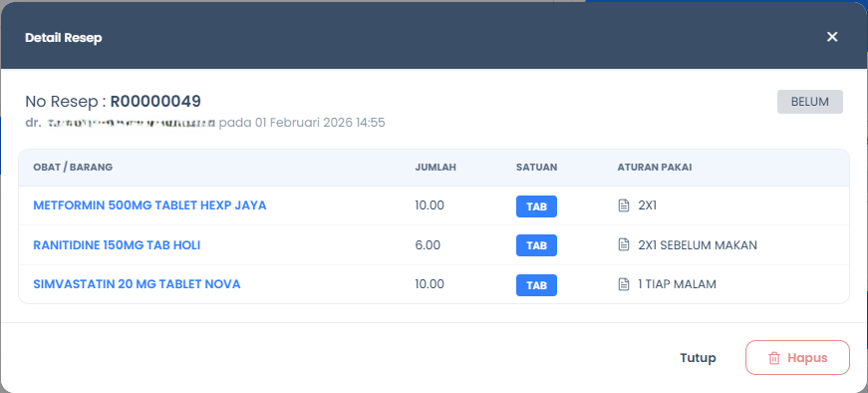Click the note icon beside 1 TIAP MALAM
The image size is (868, 393).
[623, 284]
